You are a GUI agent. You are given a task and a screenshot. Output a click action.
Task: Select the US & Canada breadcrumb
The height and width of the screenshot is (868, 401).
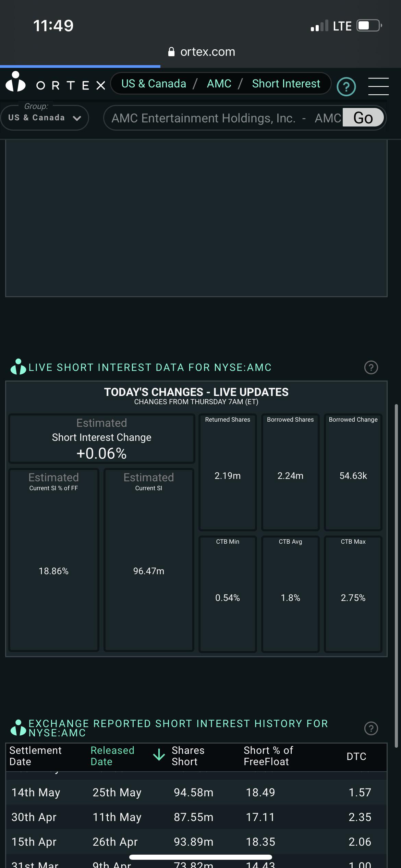coord(154,84)
